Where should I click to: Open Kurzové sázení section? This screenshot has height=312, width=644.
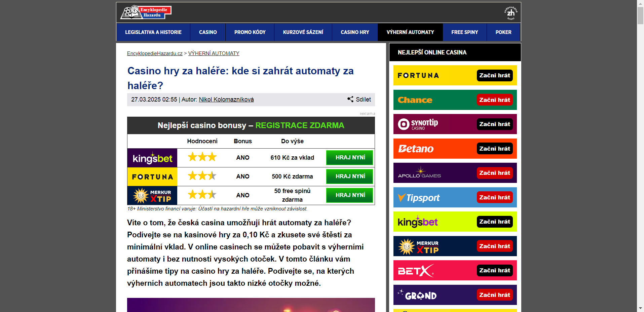[303, 32]
